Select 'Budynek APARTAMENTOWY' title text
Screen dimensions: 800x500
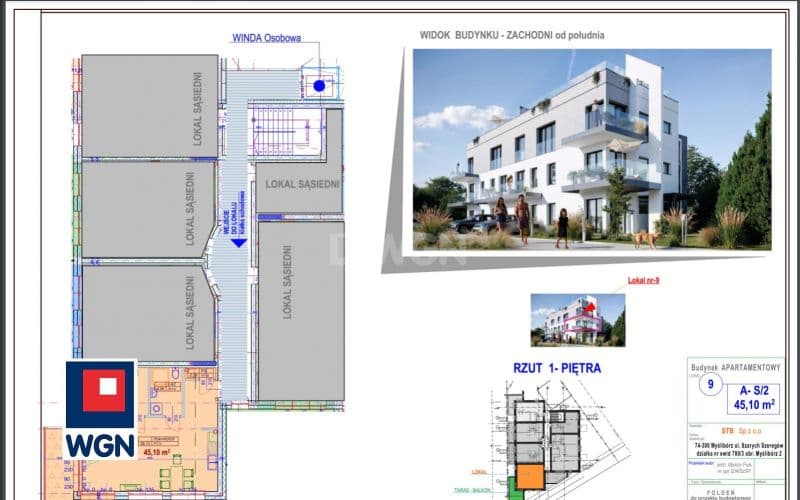pyautogui.click(x=736, y=367)
